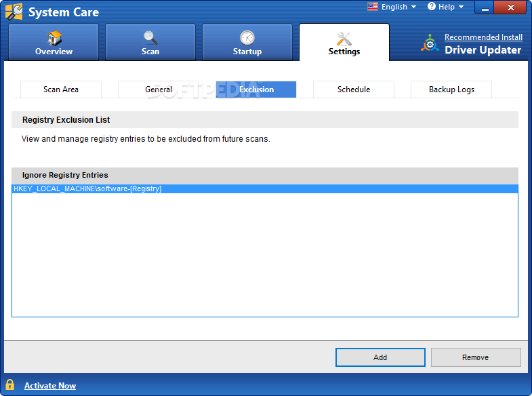Open the General settings subtab
Image resolution: width=532 pixels, height=396 pixels.
point(159,90)
